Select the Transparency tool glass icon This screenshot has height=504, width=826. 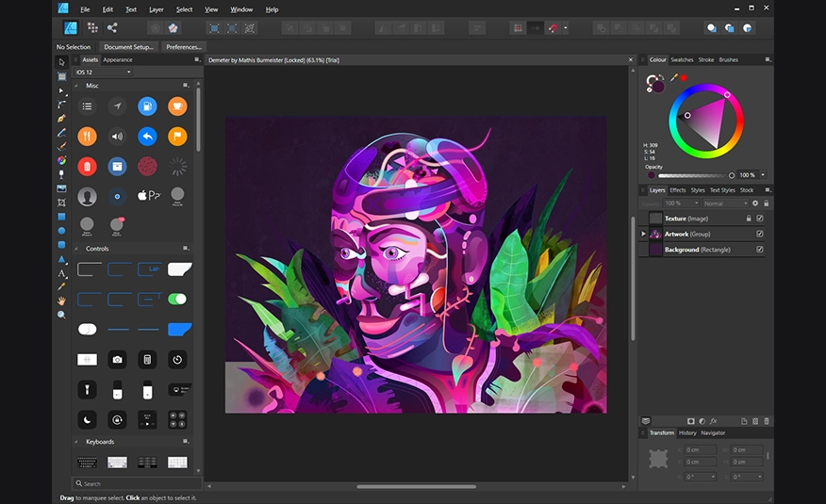(x=61, y=174)
